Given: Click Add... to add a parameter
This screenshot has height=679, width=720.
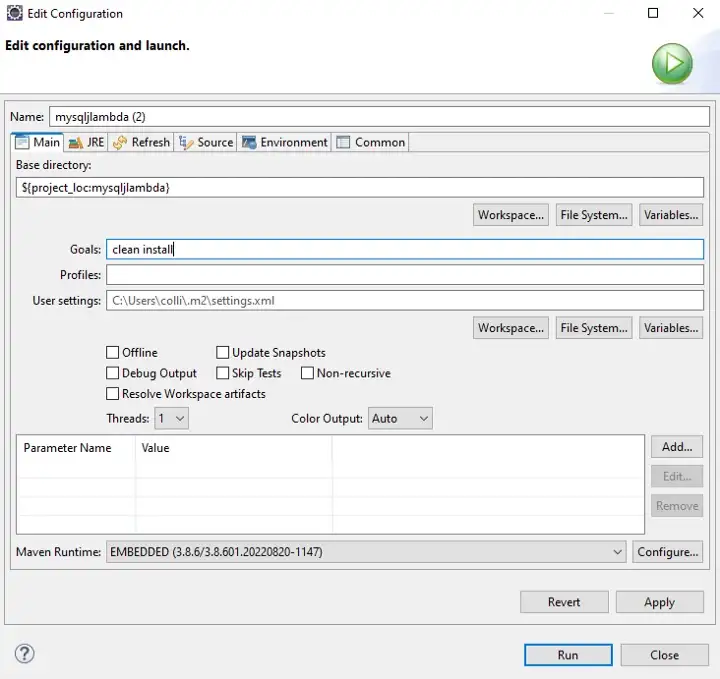Looking at the screenshot, I should click(677, 447).
